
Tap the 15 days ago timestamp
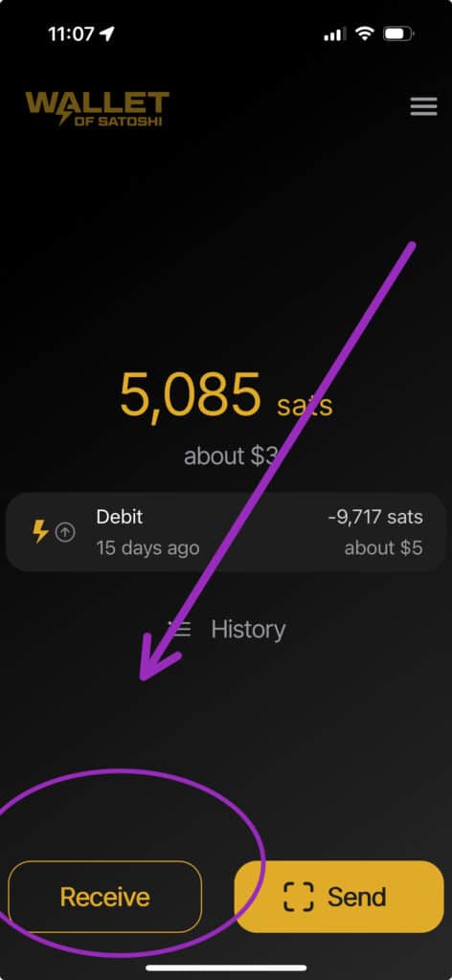[x=147, y=548]
